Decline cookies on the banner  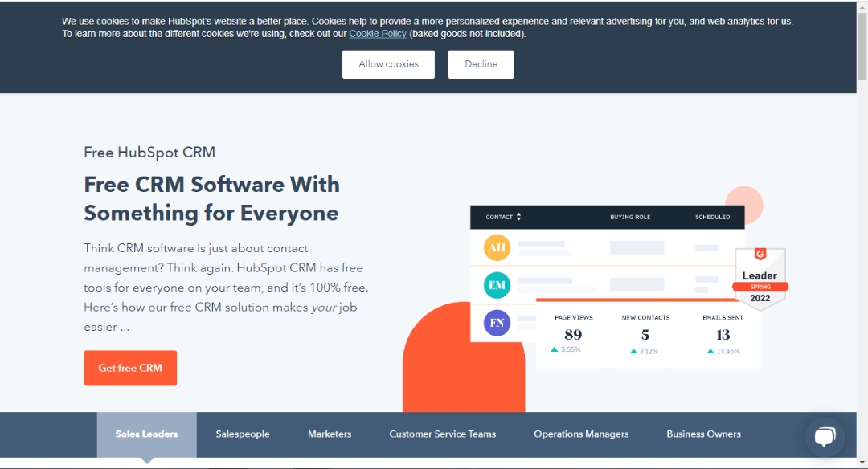coord(481,64)
